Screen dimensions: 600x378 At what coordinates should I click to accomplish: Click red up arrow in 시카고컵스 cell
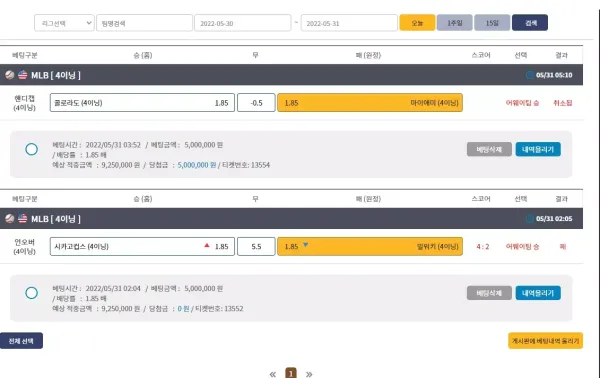207,245
